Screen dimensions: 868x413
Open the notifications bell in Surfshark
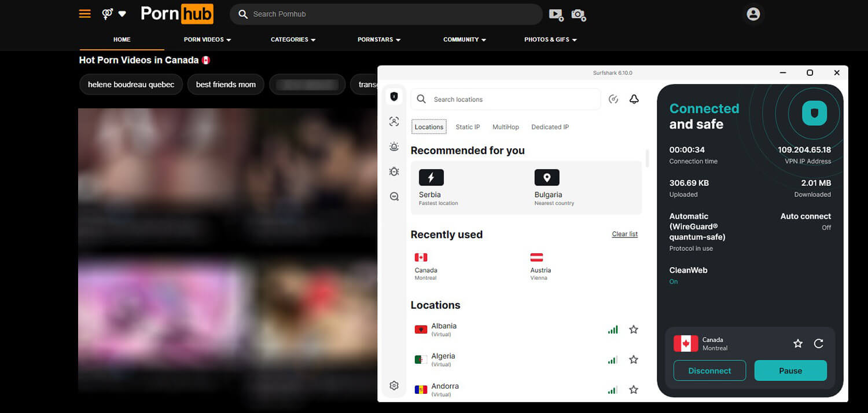[x=634, y=100]
